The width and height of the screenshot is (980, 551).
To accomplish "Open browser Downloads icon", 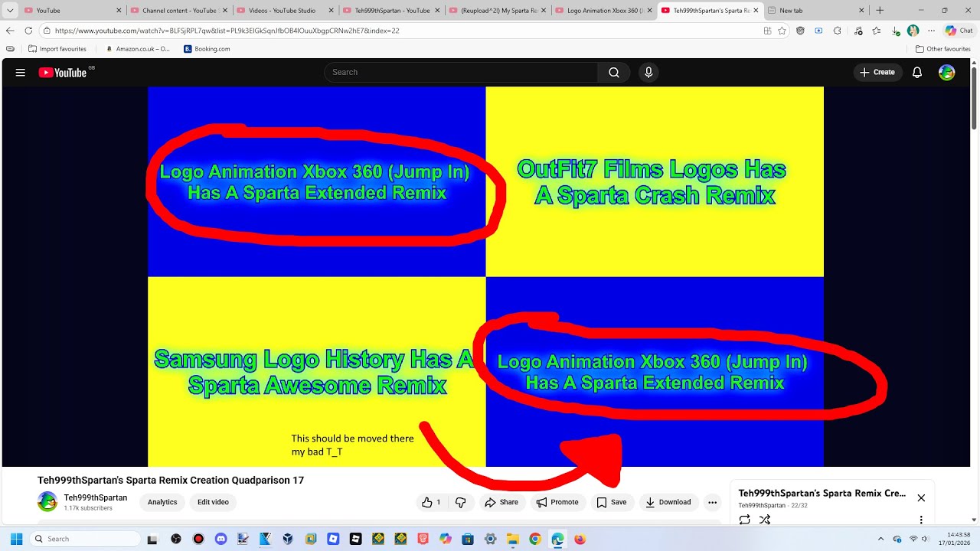I will tap(895, 31).
